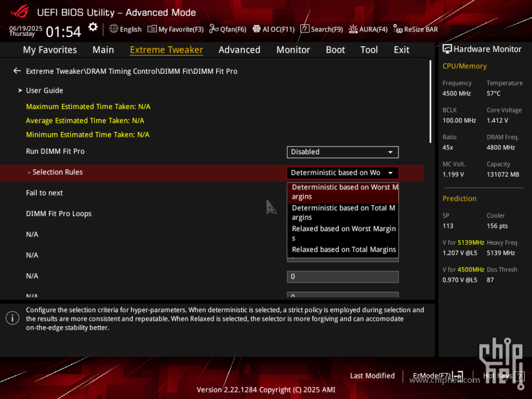The width and height of the screenshot is (532, 399).
Task: Collapse the Selection Rules dropdown
Action: click(x=343, y=173)
